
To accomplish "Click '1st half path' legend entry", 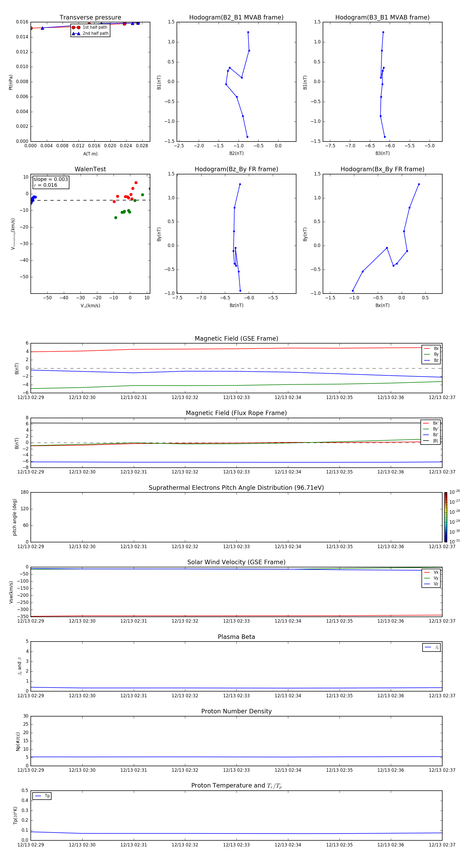I will [x=90, y=27].
